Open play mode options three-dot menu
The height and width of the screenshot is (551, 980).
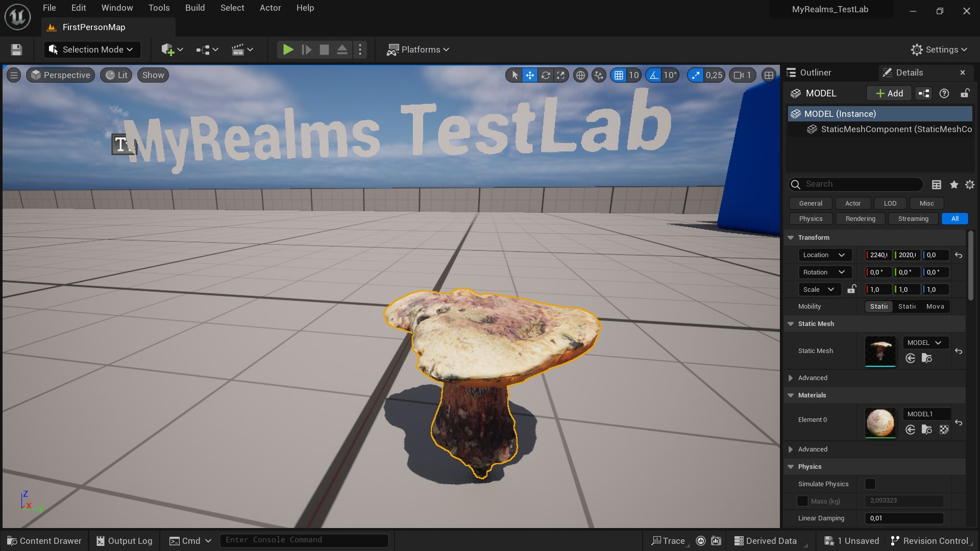pos(360,49)
